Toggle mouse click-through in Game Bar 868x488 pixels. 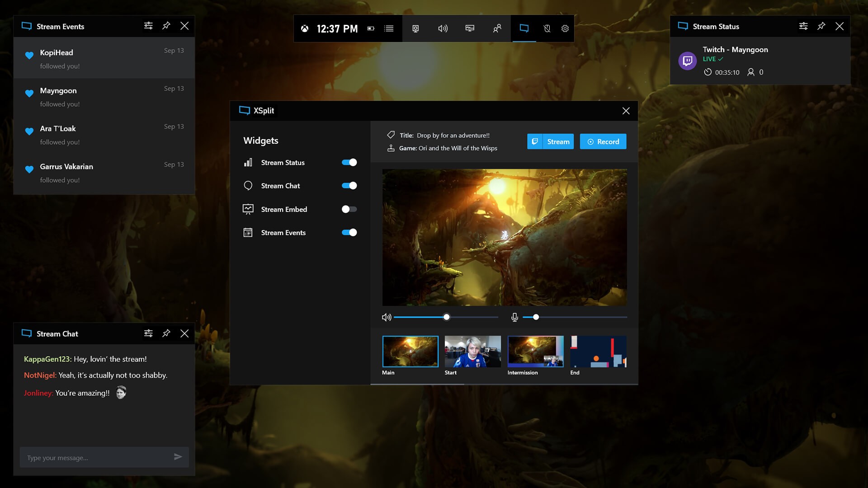tap(547, 28)
